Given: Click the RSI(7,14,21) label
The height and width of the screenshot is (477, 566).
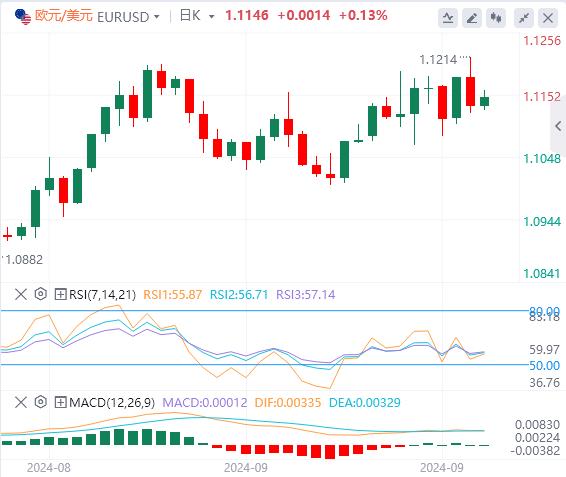Looking at the screenshot, I should point(103,295).
